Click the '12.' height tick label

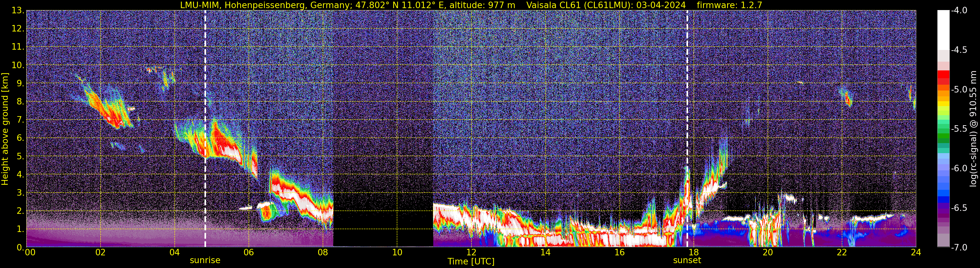18,29
